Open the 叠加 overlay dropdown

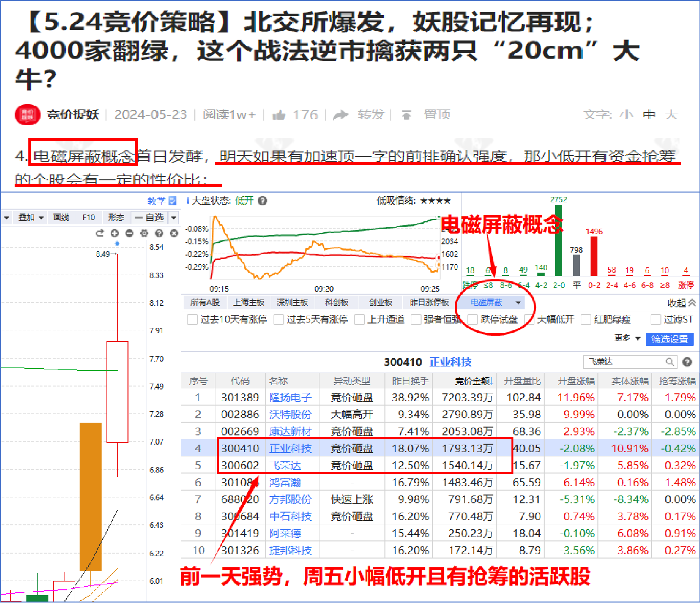(x=31, y=217)
